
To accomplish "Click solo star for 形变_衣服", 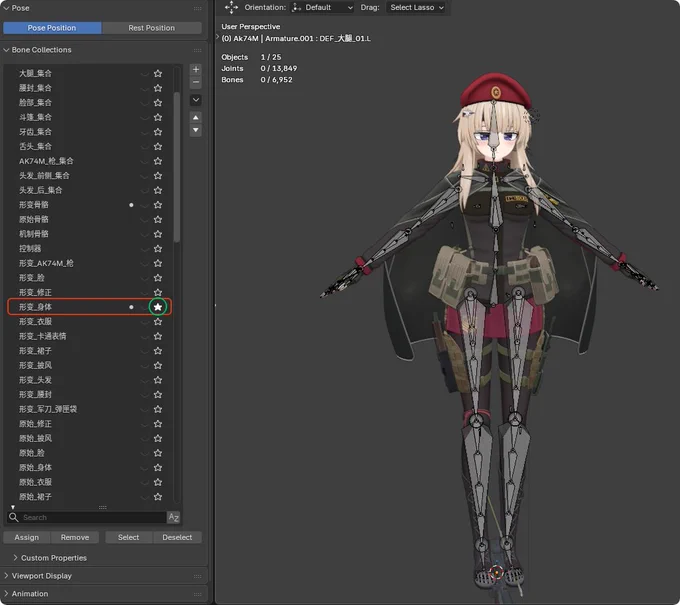I will point(158,321).
